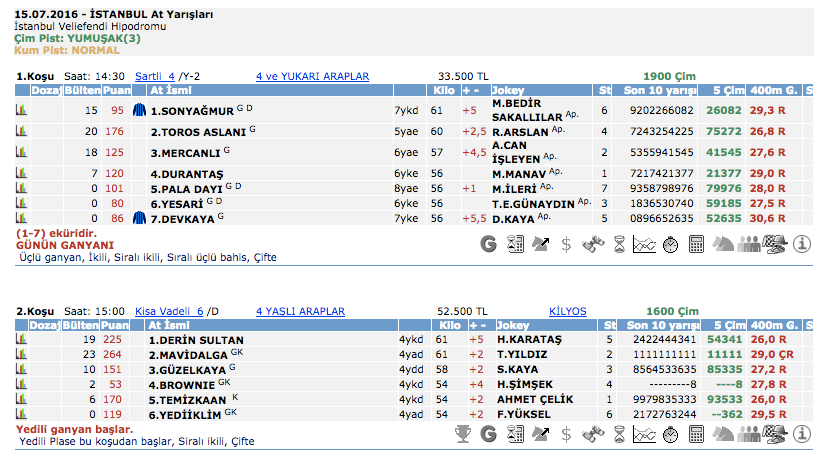Open the 4 ve YUKARI ARAPLAR link
Screen dimensions: 835x467
coord(312,76)
